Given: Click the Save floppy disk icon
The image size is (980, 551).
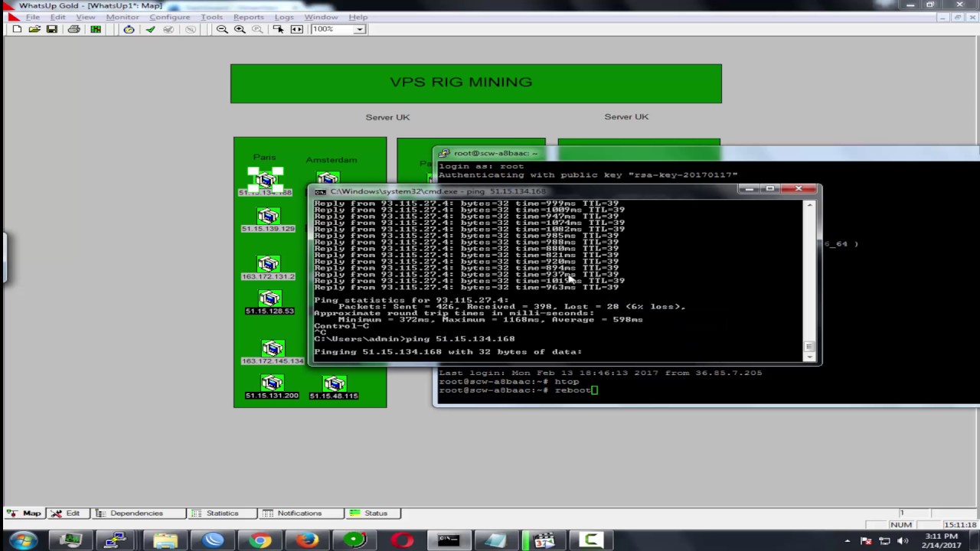Looking at the screenshot, I should click(52, 29).
